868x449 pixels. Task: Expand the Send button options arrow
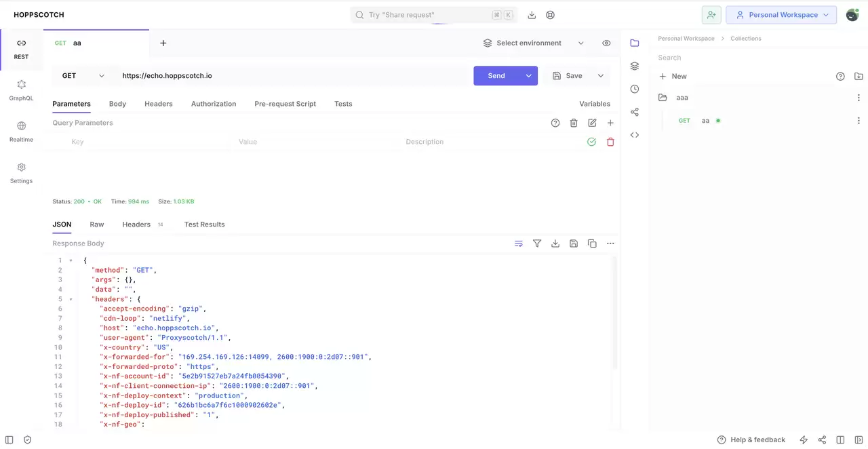(529, 76)
